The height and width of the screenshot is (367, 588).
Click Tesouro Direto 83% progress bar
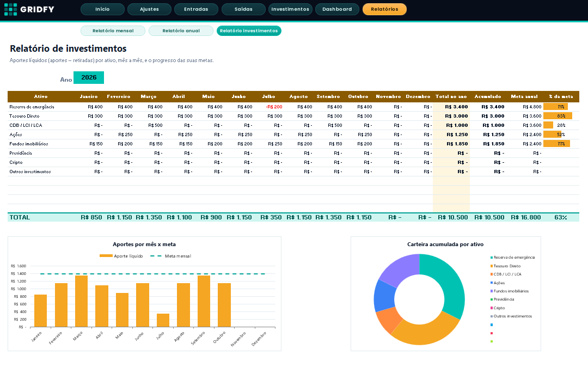tap(558, 116)
